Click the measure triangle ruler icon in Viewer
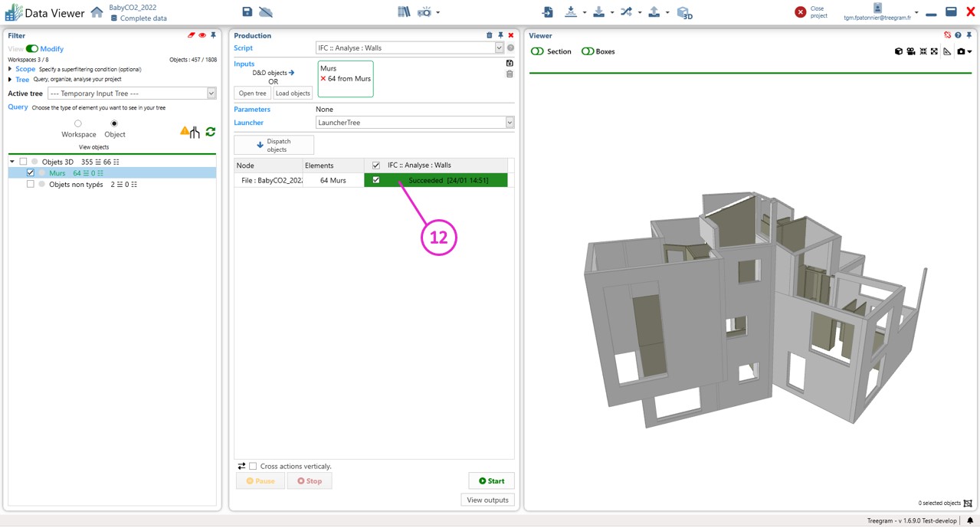The height and width of the screenshot is (528, 980). coord(947,51)
